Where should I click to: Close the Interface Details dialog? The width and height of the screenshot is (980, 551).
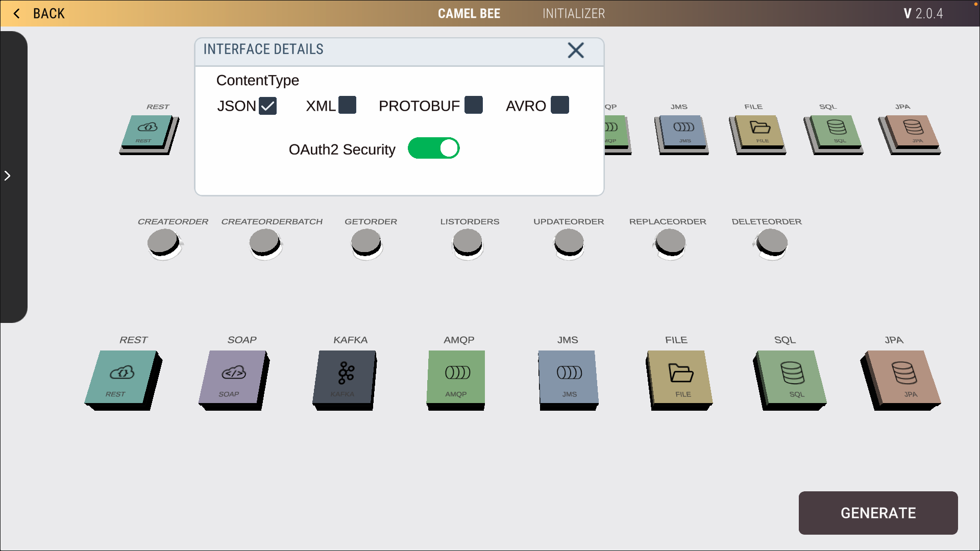[576, 51]
